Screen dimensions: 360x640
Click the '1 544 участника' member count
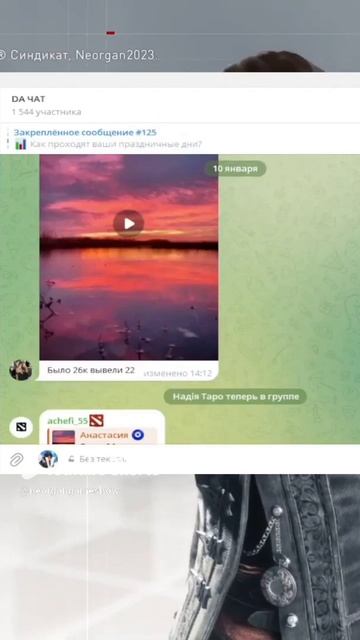coord(46,112)
